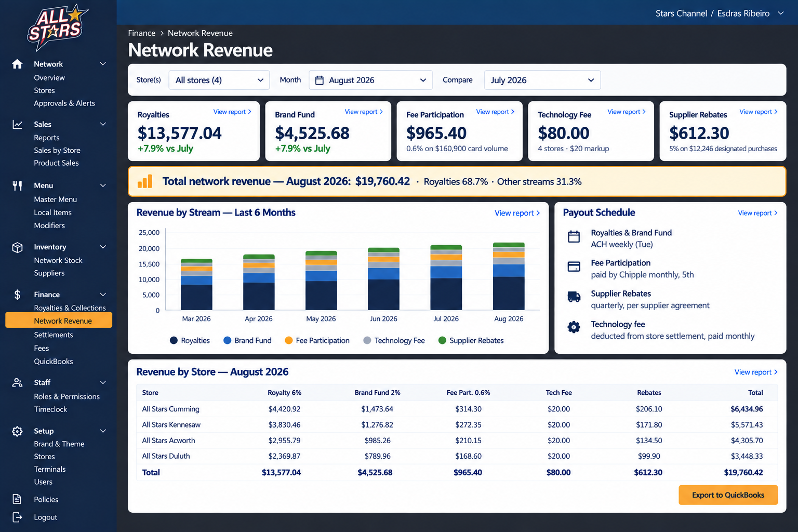View report for Fee Participation card
798x532 pixels.
click(x=495, y=112)
